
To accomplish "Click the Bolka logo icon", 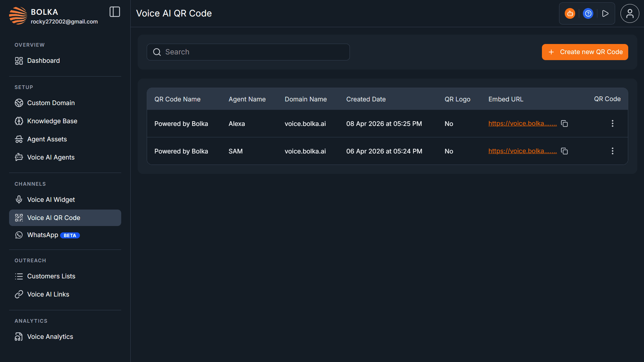I will 18,15.
